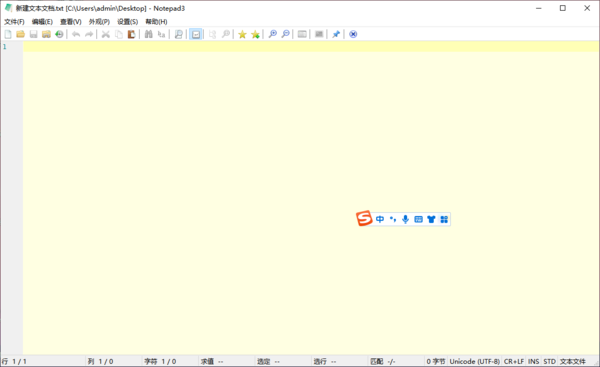Click the Zoom Out magnifier icon
The image size is (600, 367).
[285, 34]
